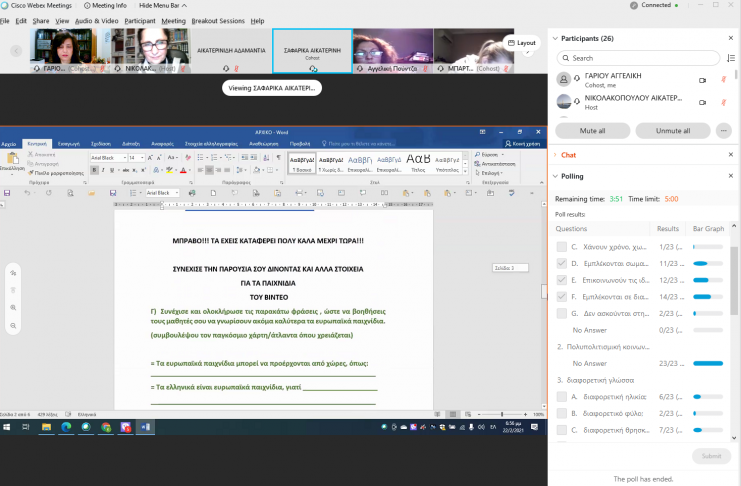The image size is (741, 486).
Task: Click the Mute all button
Action: [x=591, y=130]
